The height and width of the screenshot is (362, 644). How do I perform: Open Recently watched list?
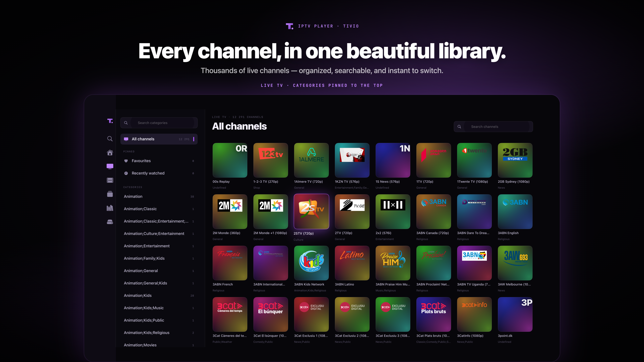159,173
